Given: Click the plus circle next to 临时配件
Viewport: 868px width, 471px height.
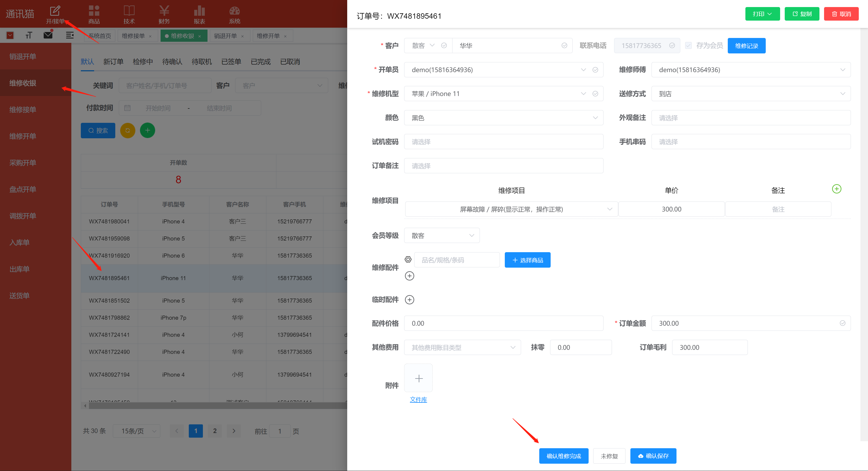Looking at the screenshot, I should pos(409,300).
